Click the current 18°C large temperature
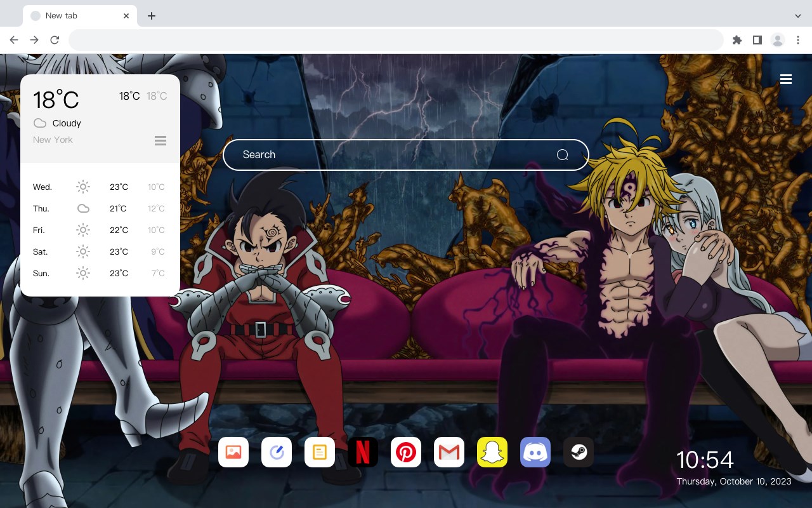The image size is (812, 508). [56, 99]
